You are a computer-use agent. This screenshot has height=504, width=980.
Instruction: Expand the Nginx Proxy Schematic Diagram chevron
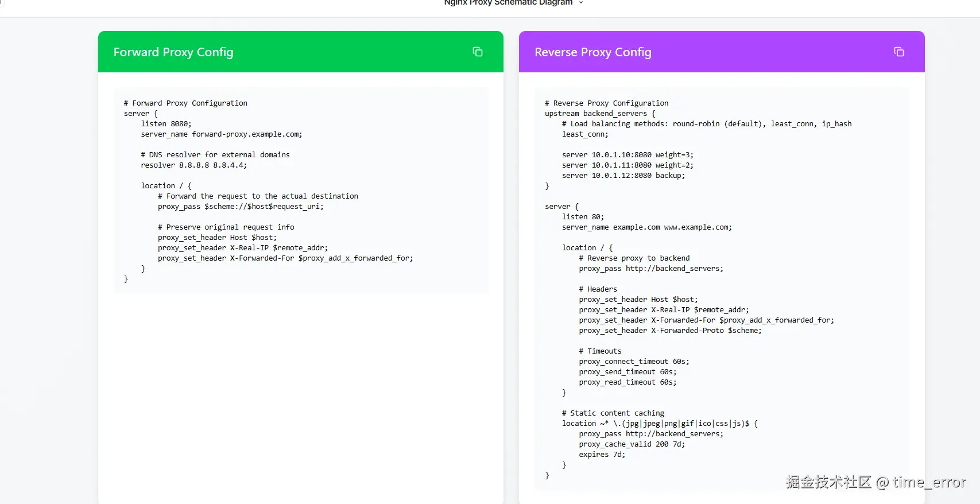click(581, 3)
